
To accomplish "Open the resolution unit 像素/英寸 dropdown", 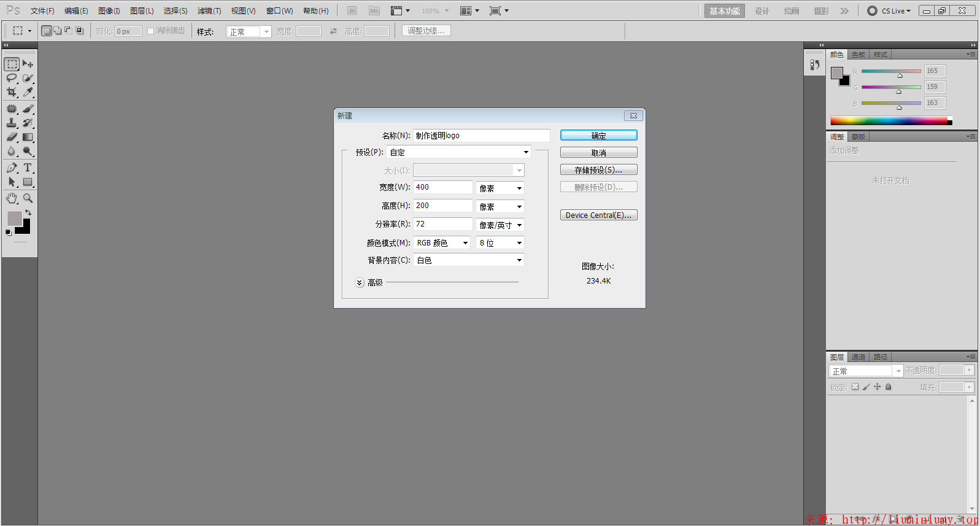I will (x=500, y=225).
